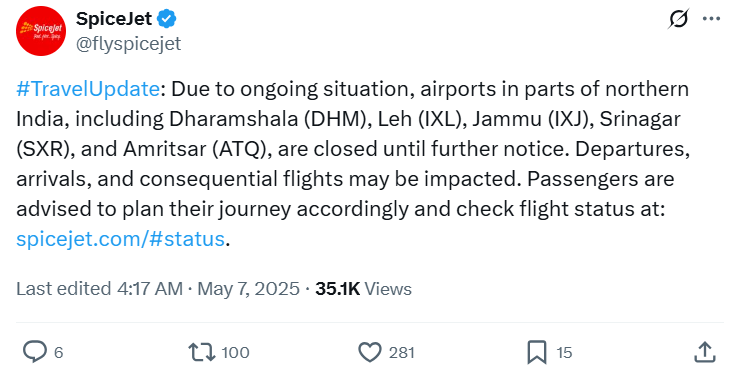This screenshot has width=732, height=375.
Task: Click the 100 reposts count
Action: pos(235,353)
